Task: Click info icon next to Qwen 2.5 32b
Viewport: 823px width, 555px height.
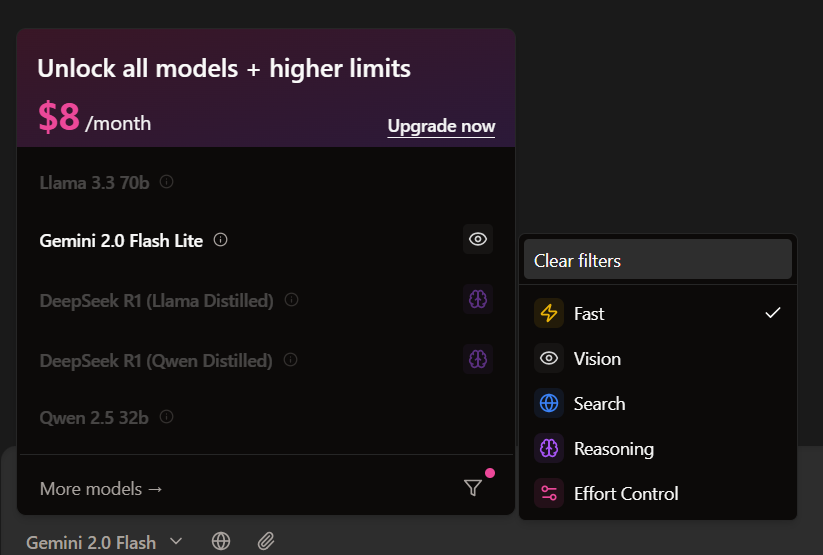Action: tap(167, 416)
